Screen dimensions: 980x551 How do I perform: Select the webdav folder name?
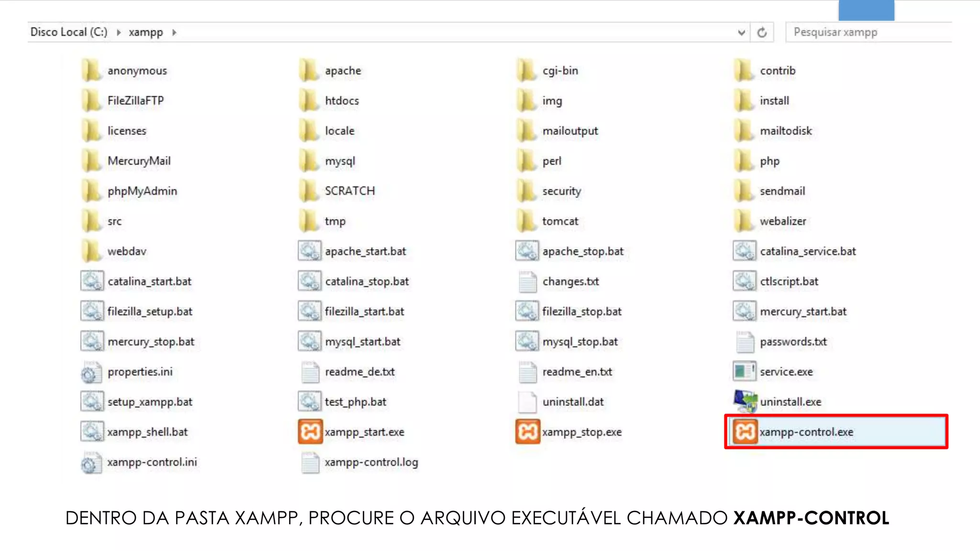coord(127,251)
